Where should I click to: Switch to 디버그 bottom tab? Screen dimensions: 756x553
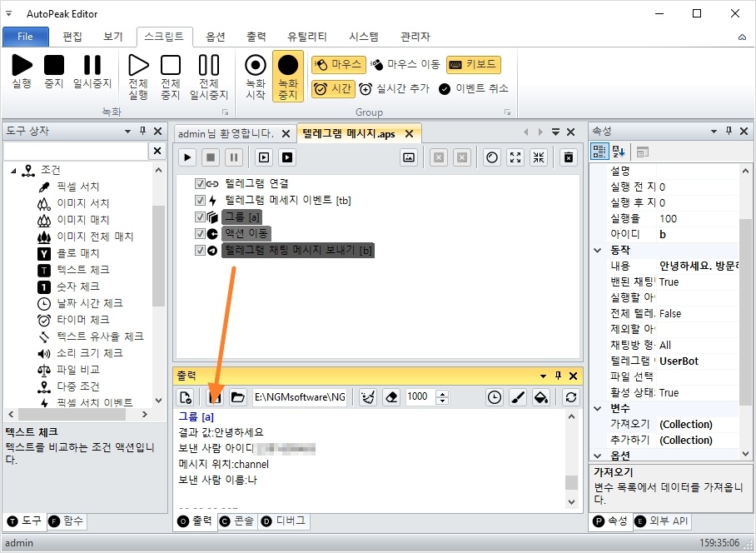tap(283, 521)
